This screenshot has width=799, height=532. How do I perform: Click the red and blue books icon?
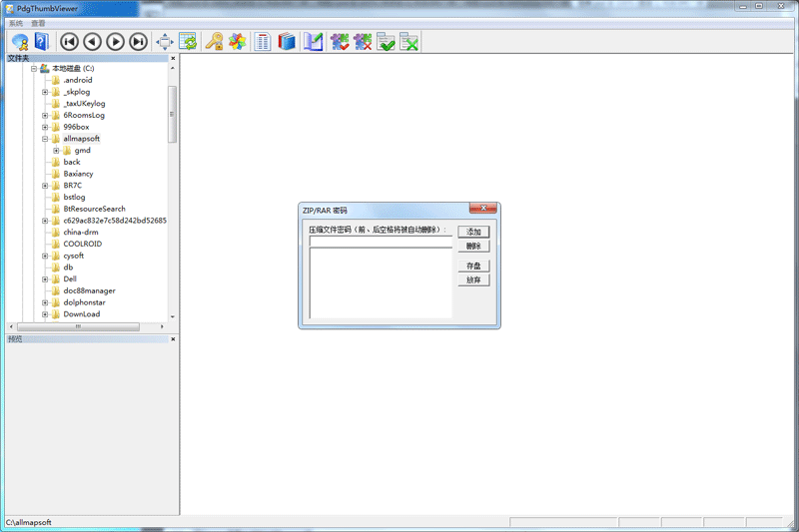pos(287,42)
